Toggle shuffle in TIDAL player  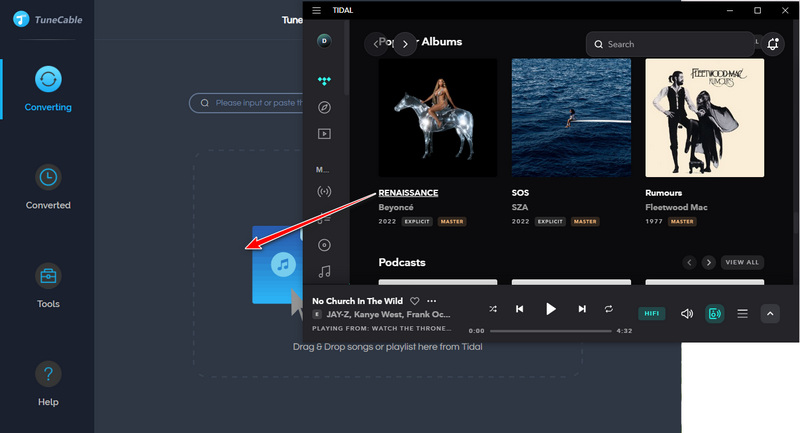(x=493, y=309)
